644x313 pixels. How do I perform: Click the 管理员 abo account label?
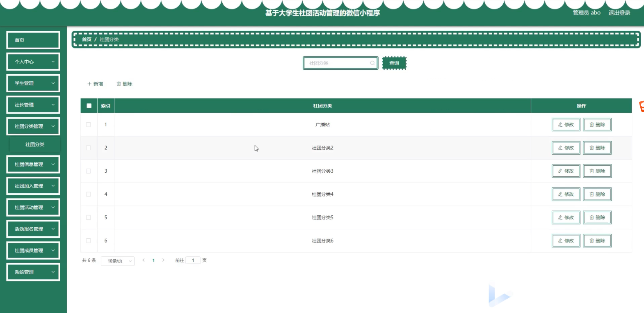(587, 13)
